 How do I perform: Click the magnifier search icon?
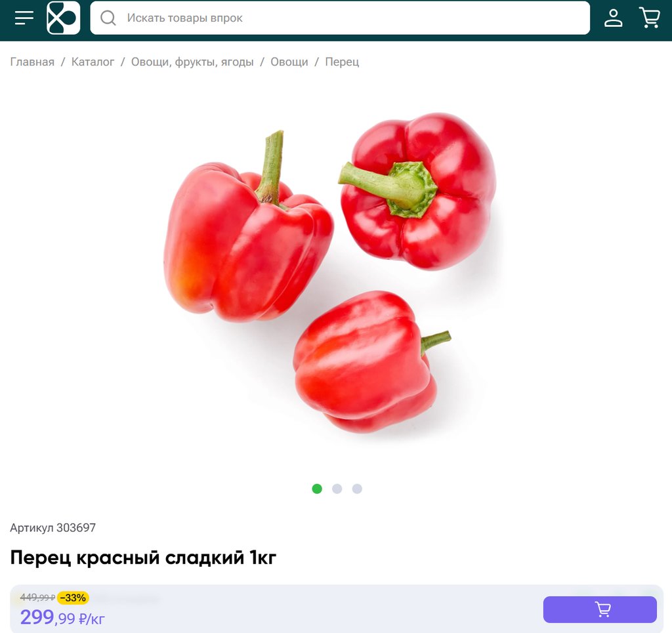[108, 18]
